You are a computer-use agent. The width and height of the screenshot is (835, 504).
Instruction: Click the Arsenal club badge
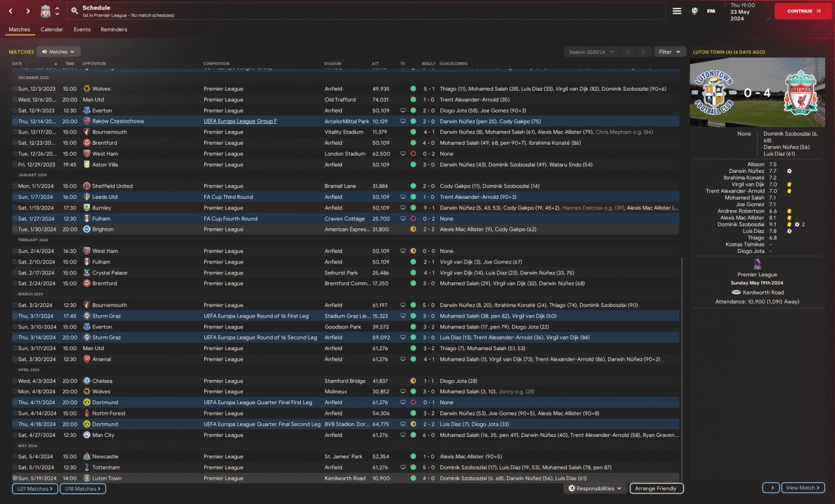pyautogui.click(x=87, y=359)
